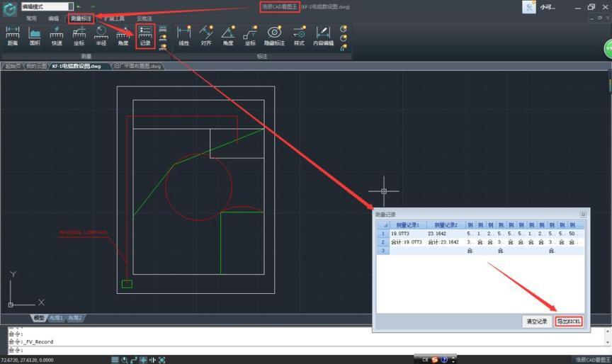
Task: Close the 测量记录 dialog window
Action: (x=583, y=214)
